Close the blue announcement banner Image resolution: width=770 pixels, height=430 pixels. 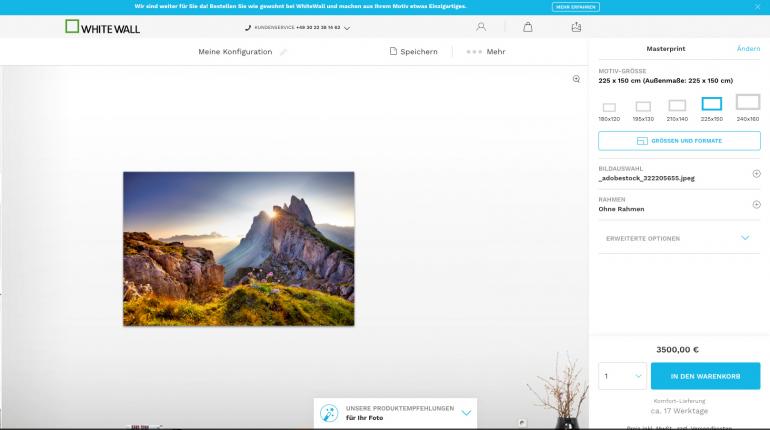point(757,7)
